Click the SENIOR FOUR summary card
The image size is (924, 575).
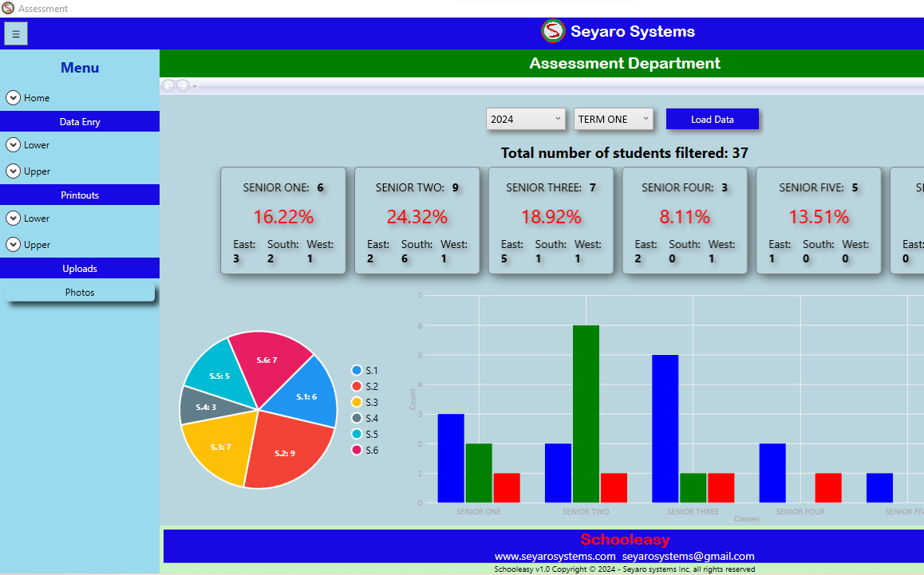685,220
